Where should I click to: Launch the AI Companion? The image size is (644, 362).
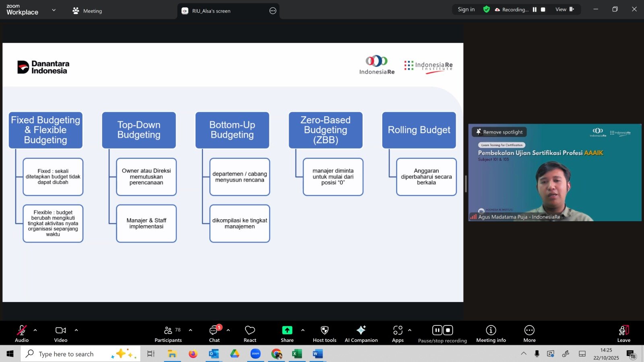[361, 334]
